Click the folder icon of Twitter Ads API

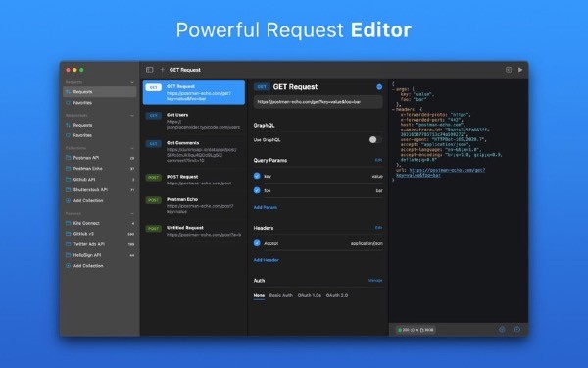(x=69, y=244)
